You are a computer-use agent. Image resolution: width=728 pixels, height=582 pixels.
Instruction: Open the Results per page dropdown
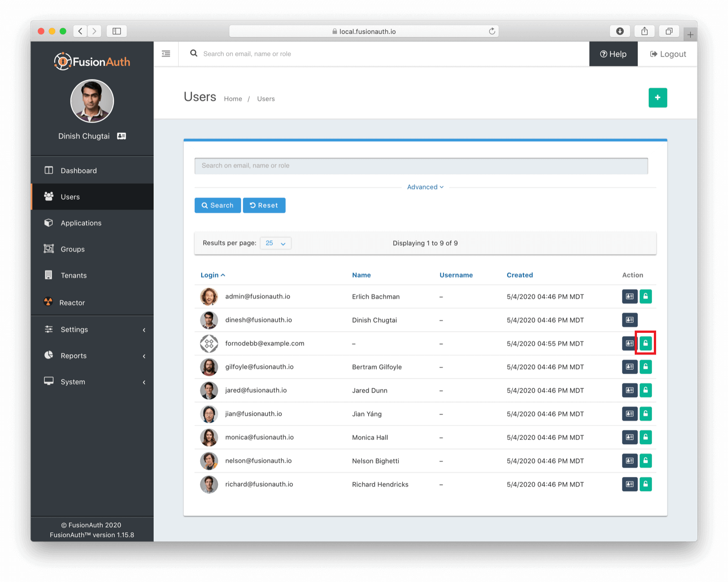(276, 243)
